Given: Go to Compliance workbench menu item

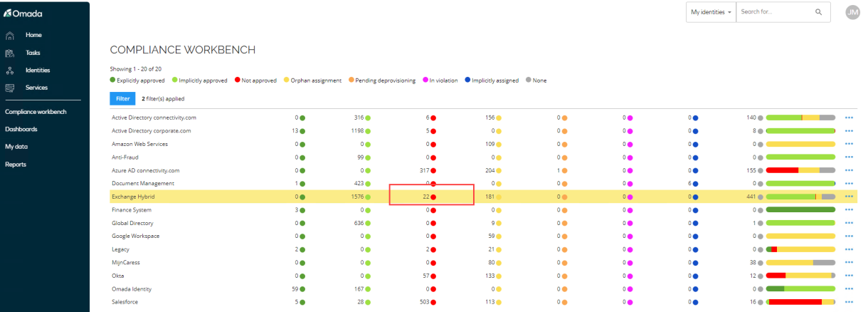Looking at the screenshot, I should click(36, 112).
